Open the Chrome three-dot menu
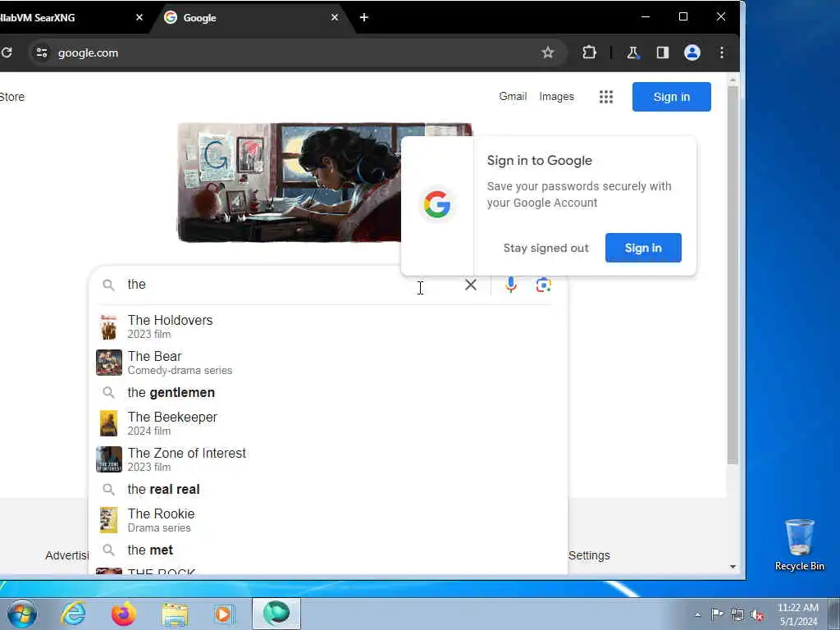Viewport: 840px width, 630px height. 722,52
